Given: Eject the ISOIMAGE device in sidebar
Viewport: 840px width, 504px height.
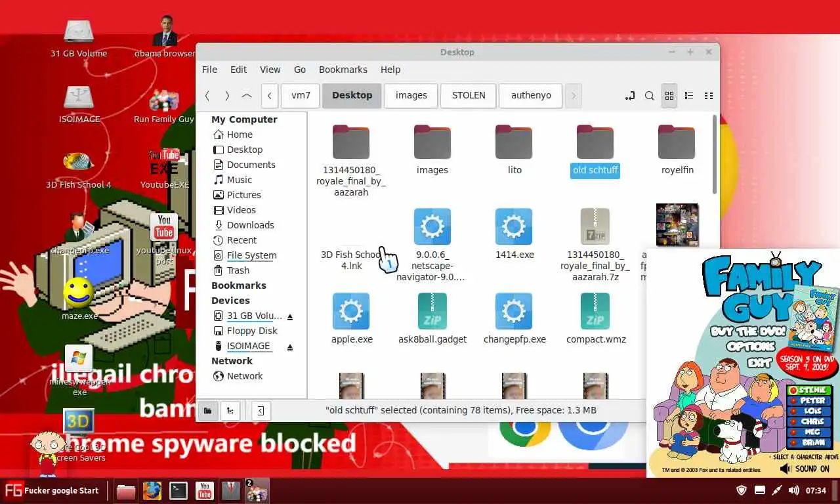Looking at the screenshot, I should (x=290, y=346).
